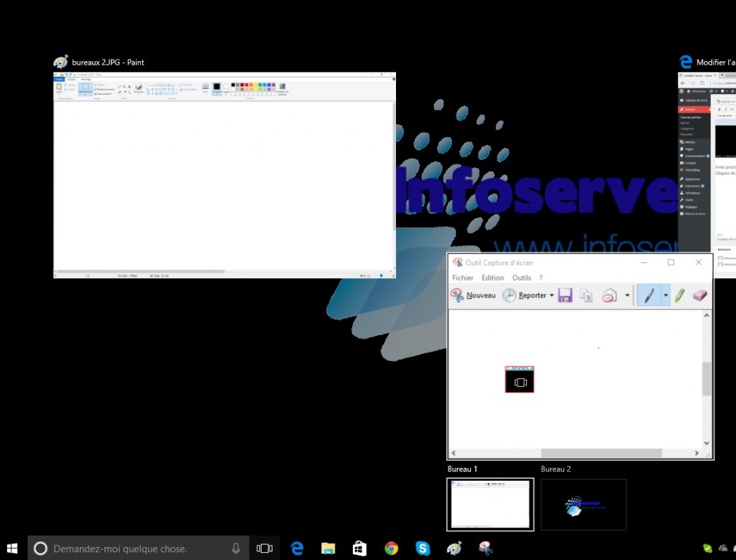The image size is (736, 560).
Task: Send the capture with the envelope icon
Action: (x=609, y=295)
